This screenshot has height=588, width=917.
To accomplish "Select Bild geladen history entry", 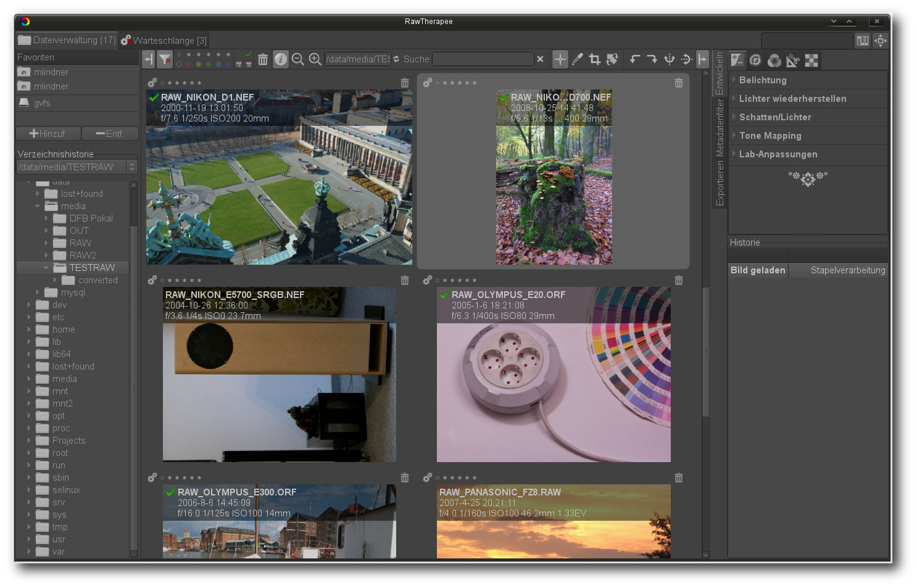I will [758, 270].
